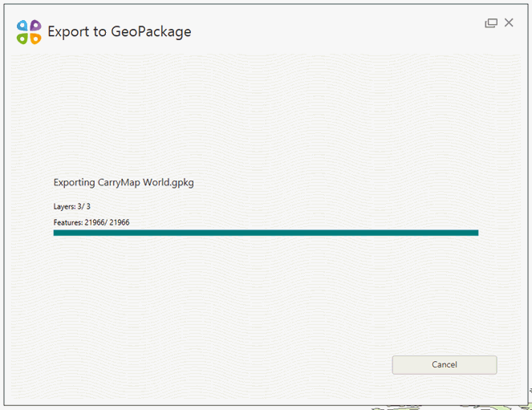Click the word "CarryMap" in the status line

[x=119, y=182]
